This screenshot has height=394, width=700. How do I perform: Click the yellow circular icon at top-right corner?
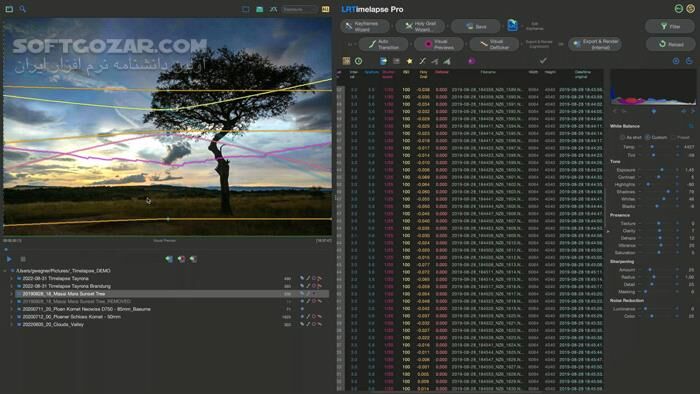[x=690, y=9]
